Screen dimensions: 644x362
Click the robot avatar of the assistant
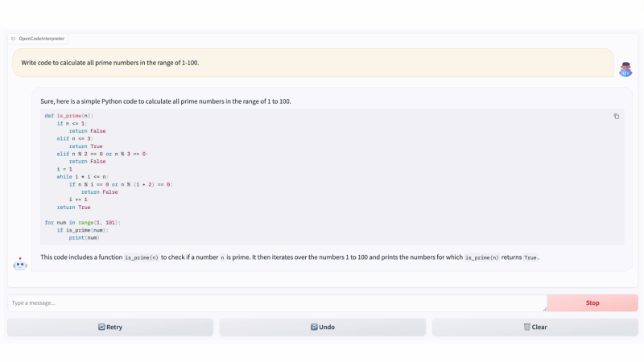20,263
